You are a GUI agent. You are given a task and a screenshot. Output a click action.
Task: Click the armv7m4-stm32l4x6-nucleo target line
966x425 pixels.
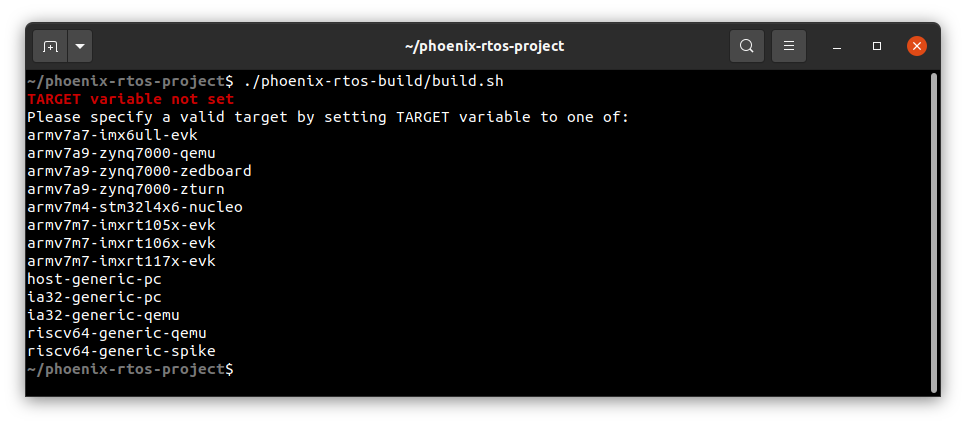click(135, 207)
